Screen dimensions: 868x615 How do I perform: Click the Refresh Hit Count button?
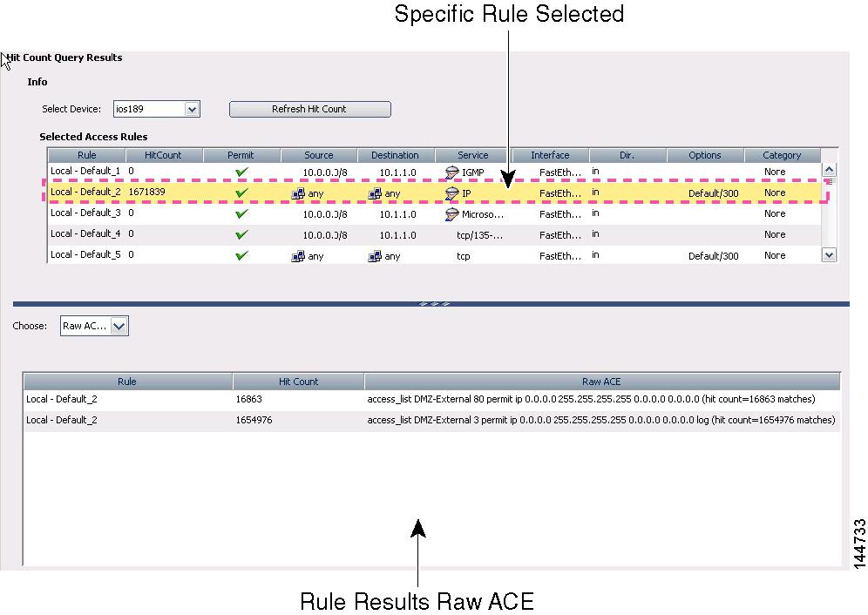click(x=309, y=109)
